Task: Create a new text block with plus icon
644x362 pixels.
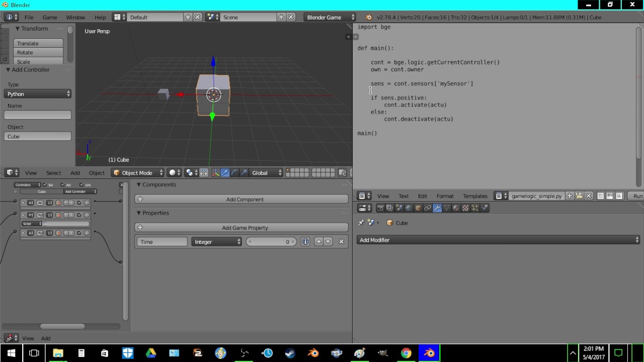Action: [570, 196]
